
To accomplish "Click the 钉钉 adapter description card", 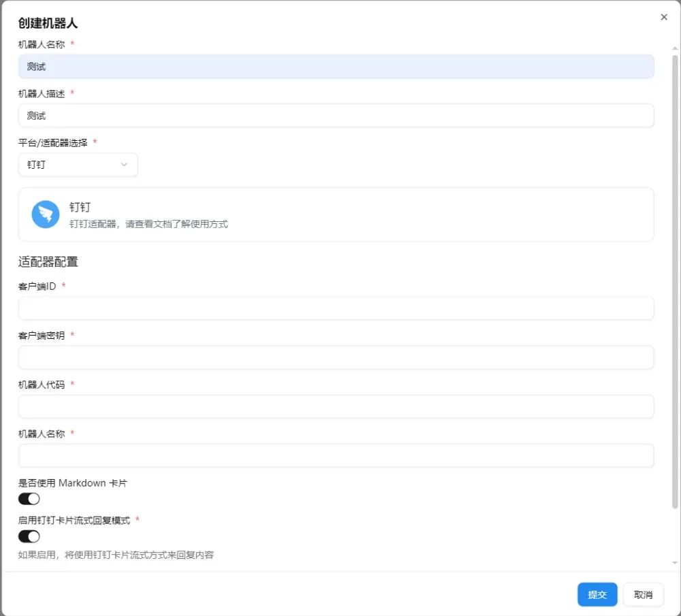I will (335, 214).
